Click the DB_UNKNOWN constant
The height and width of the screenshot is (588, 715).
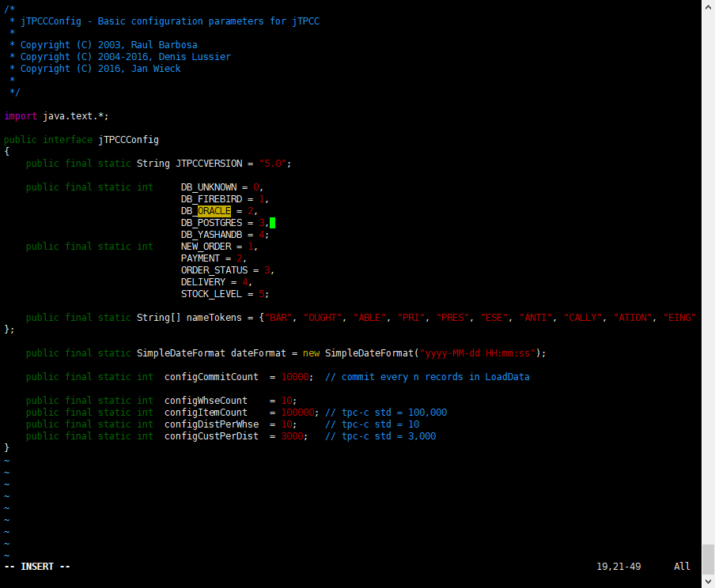(209, 187)
